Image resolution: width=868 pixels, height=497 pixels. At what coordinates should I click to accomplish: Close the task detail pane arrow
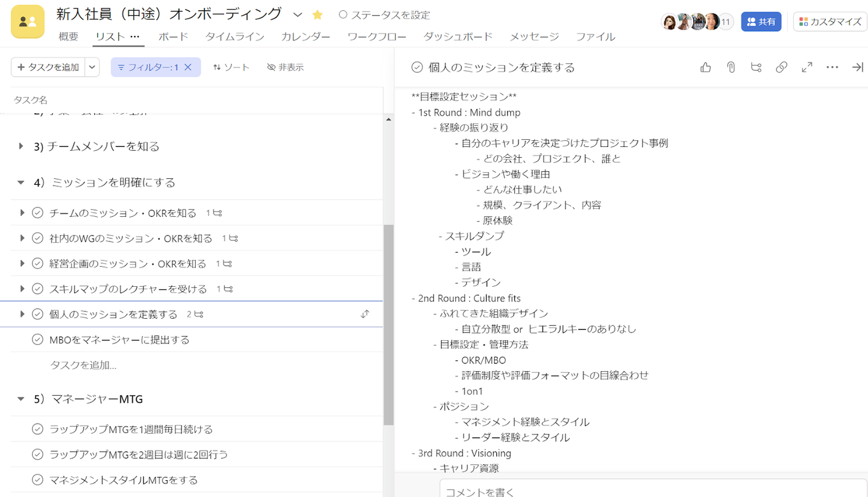pyautogui.click(x=857, y=67)
